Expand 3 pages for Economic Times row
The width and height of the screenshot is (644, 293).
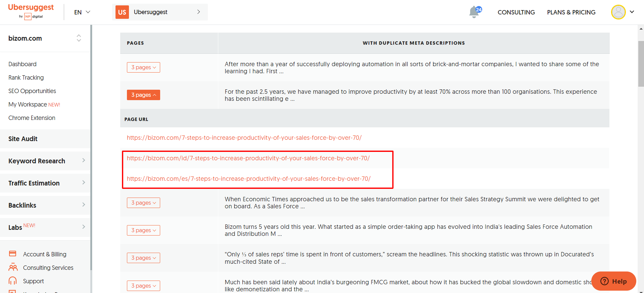(143, 203)
